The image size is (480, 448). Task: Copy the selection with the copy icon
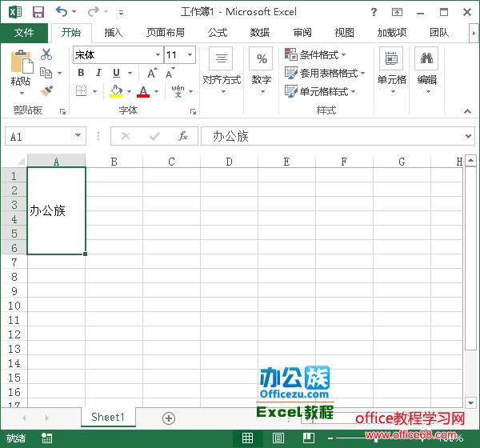[x=46, y=73]
